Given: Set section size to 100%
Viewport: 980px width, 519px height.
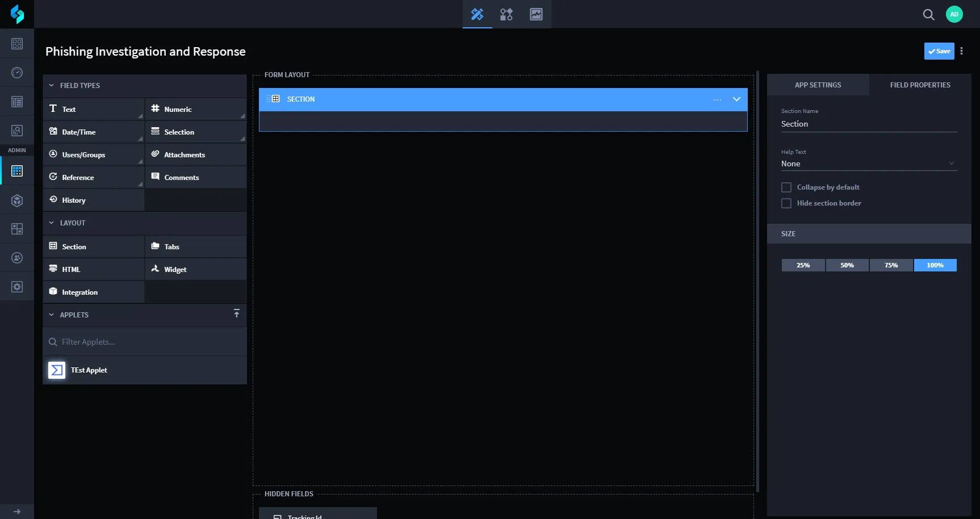Looking at the screenshot, I should (935, 265).
